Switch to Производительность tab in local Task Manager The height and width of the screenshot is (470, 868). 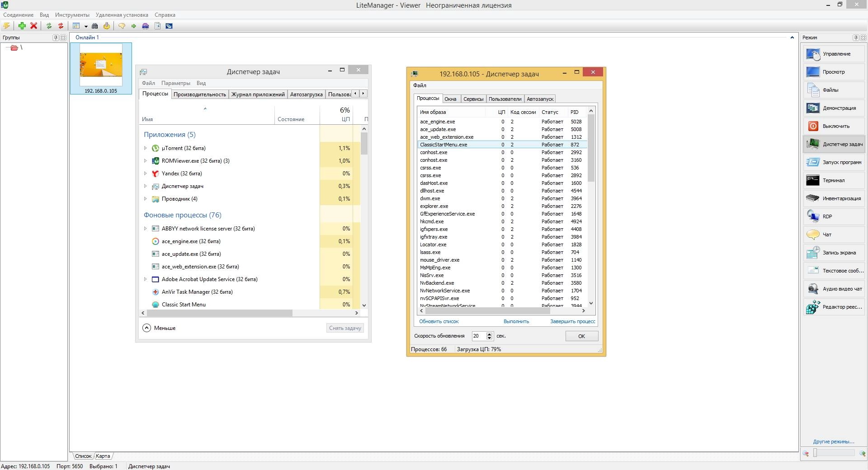199,94
